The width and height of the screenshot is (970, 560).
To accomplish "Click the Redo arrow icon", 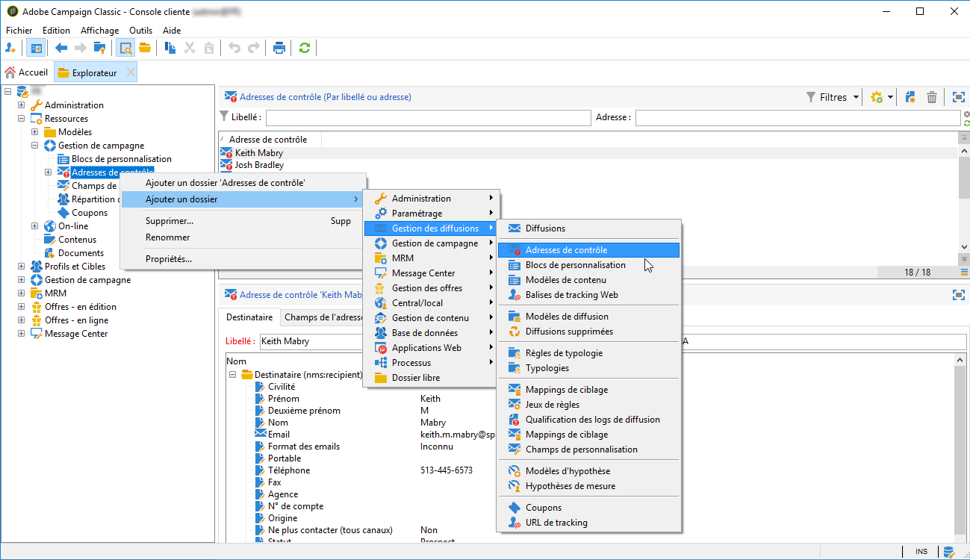I will point(254,48).
